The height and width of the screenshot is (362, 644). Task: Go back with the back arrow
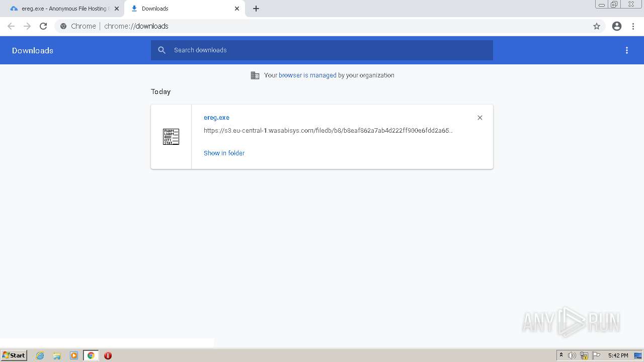click(11, 26)
